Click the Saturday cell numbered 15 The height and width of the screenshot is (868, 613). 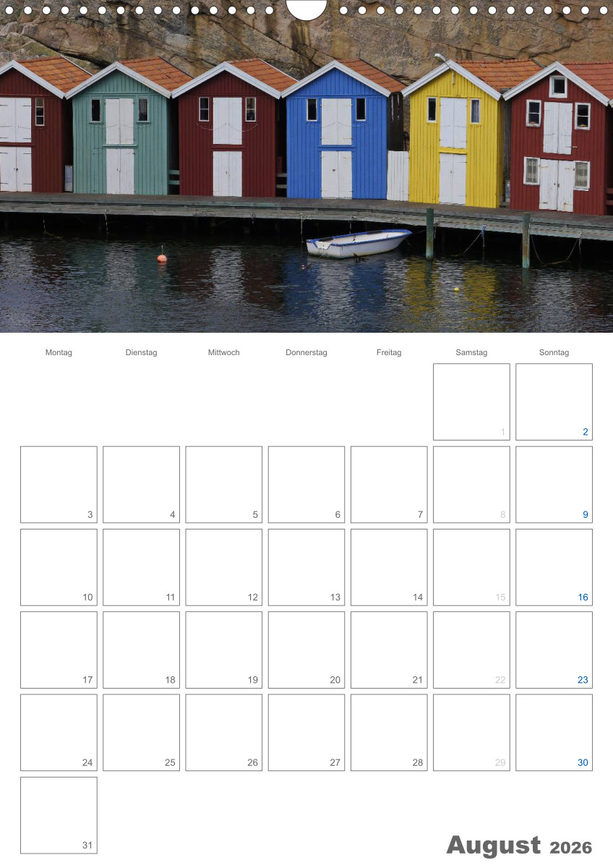(471, 567)
